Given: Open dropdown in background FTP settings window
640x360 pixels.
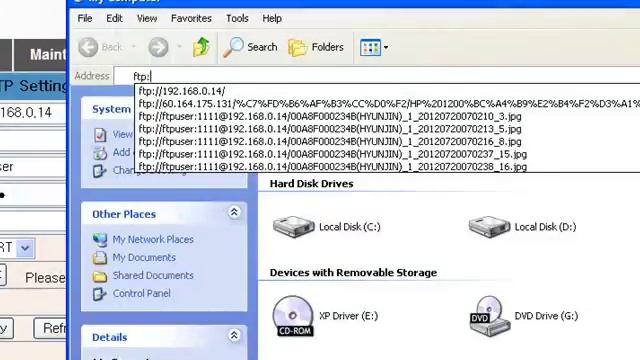Looking at the screenshot, I should tap(25, 248).
